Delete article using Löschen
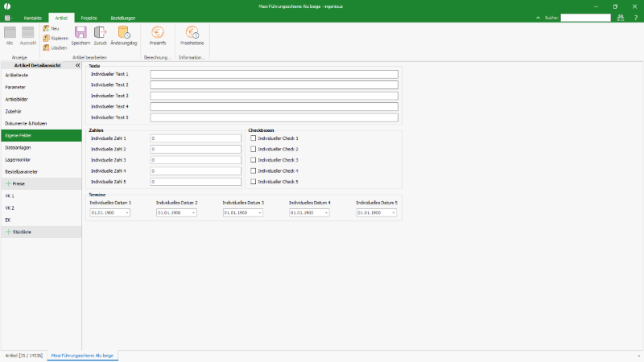This screenshot has height=362, width=644. (55, 48)
